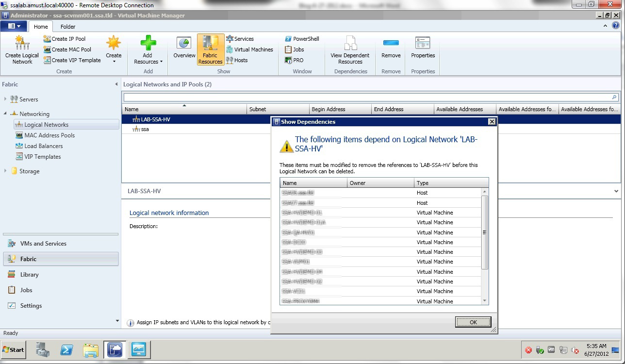
Task: Open the application menu button
Action: [x=15, y=26]
